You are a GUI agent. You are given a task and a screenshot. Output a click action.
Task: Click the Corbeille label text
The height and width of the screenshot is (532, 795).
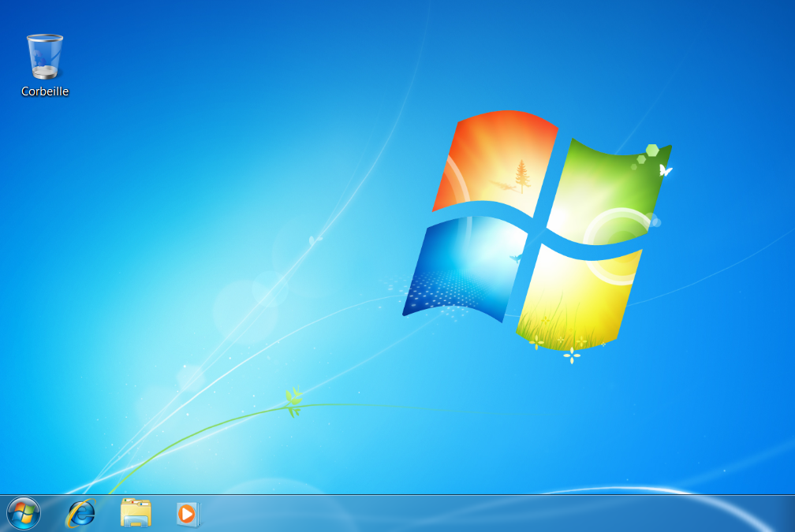45,91
